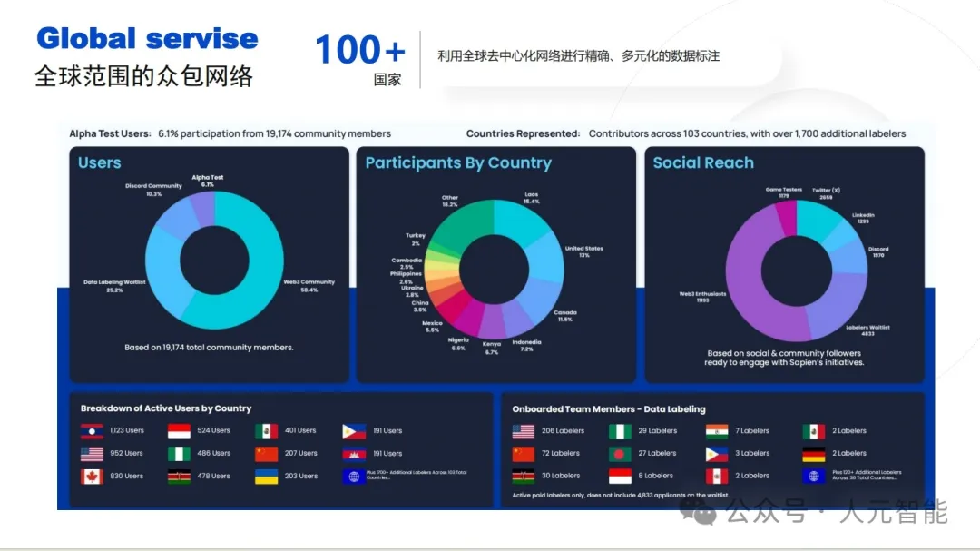This screenshot has width=980, height=551.
Task: Click Onboarded Team Members - Data Labeling heading
Action: (609, 409)
